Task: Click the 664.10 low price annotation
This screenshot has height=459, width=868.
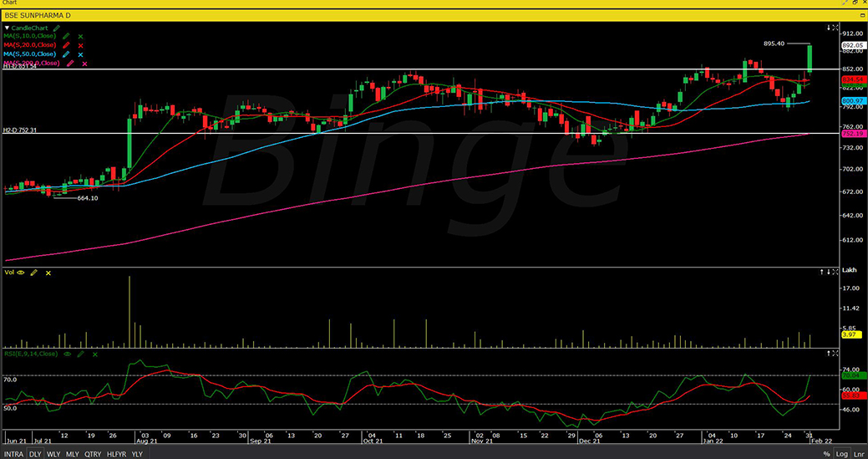Action: 88,197
